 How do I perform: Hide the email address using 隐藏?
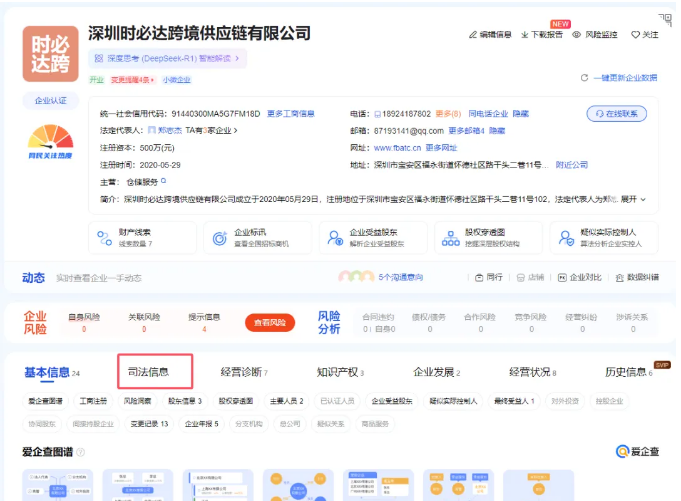497,131
